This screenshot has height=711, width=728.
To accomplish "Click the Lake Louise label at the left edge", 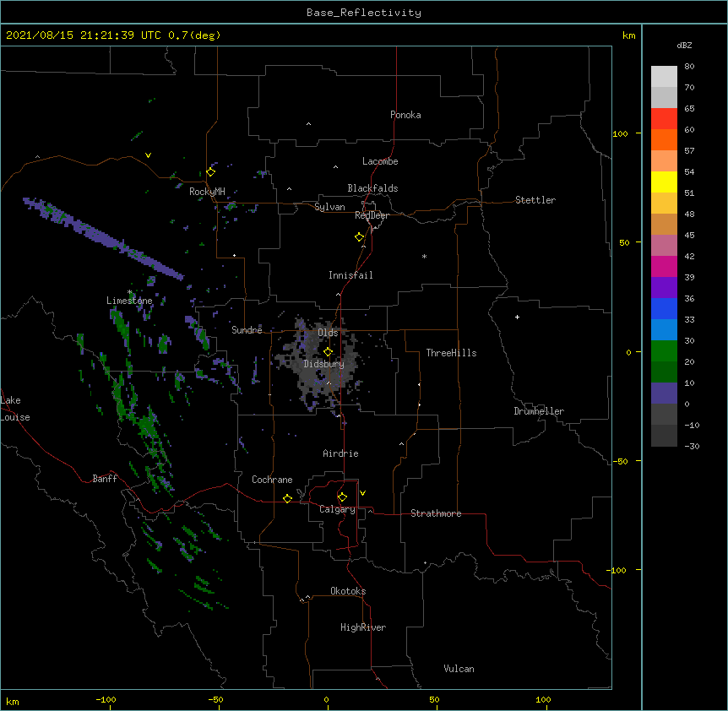I will click(15, 409).
